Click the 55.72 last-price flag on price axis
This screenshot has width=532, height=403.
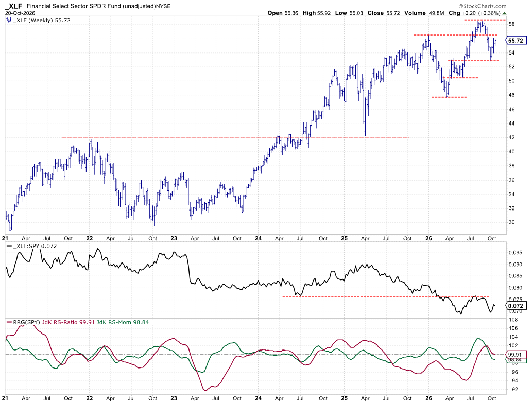tap(516, 41)
